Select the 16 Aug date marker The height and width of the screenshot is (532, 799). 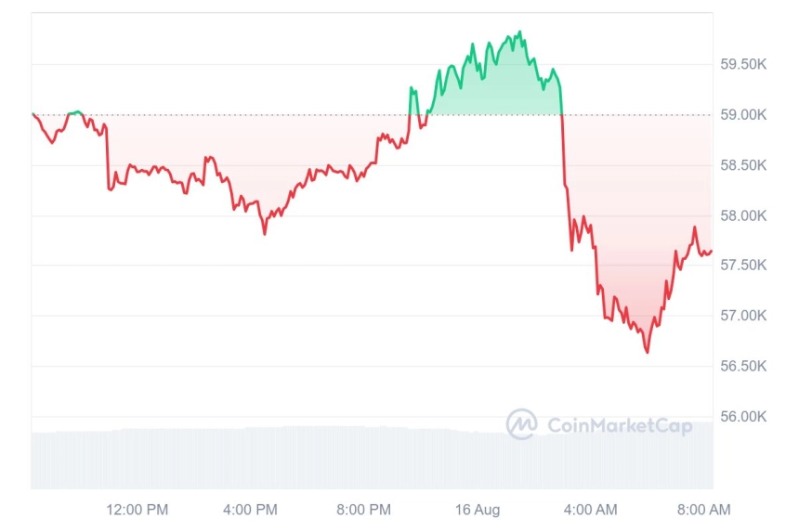pos(478,510)
